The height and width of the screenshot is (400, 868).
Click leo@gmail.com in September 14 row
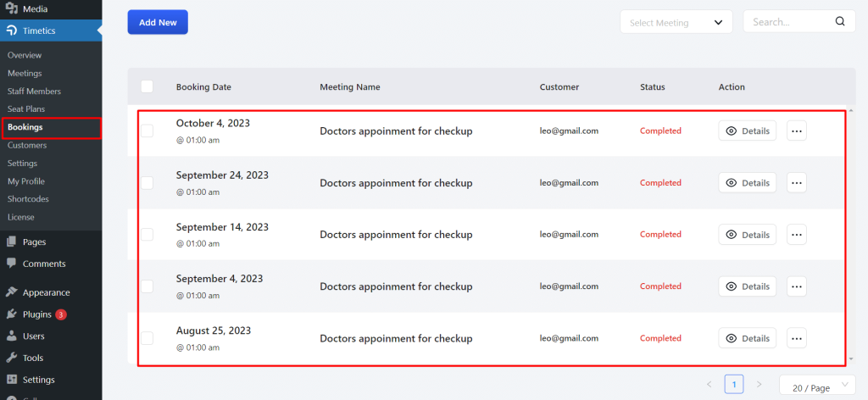coord(569,235)
